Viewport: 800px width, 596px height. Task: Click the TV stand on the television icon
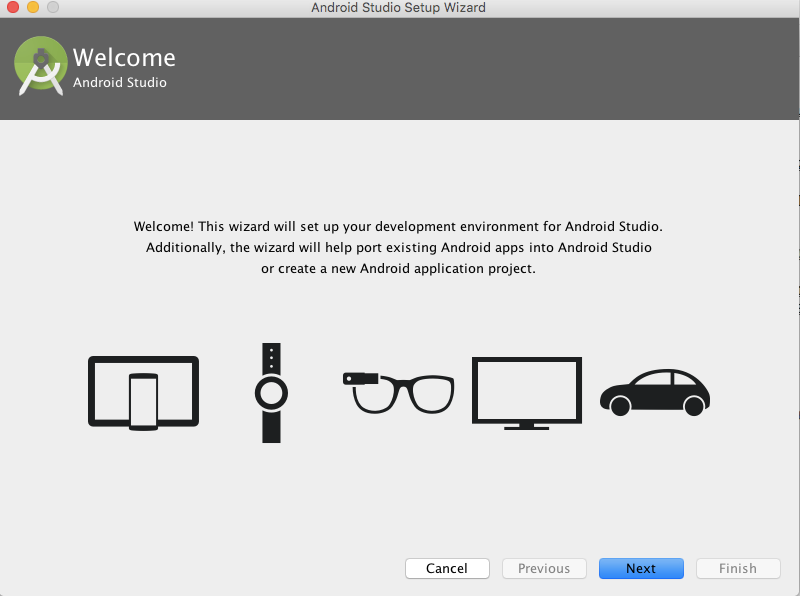click(x=526, y=426)
